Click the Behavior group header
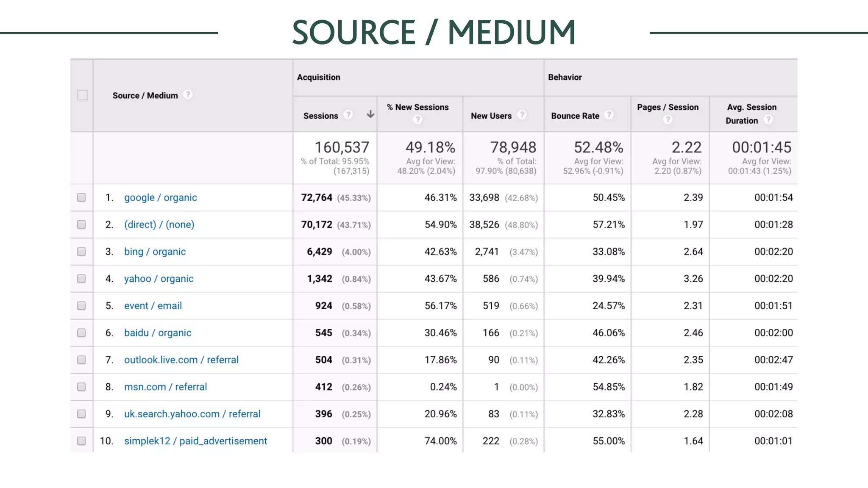 [x=565, y=77]
